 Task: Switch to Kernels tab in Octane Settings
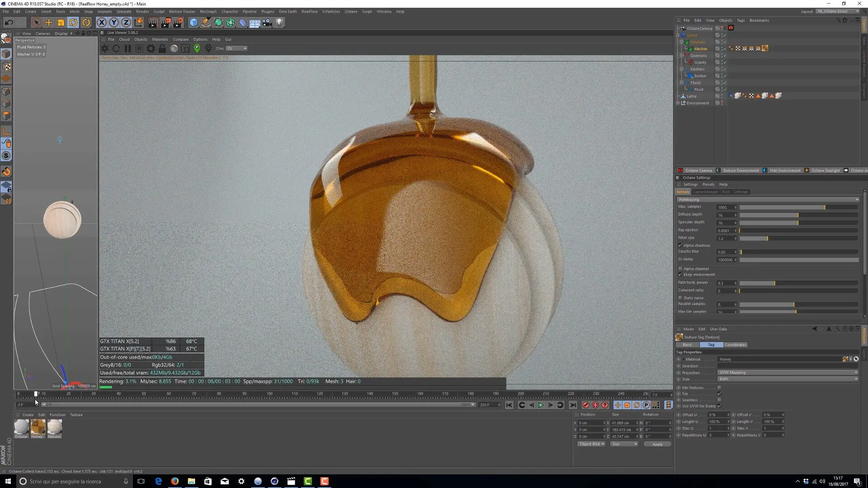pyautogui.click(x=683, y=192)
